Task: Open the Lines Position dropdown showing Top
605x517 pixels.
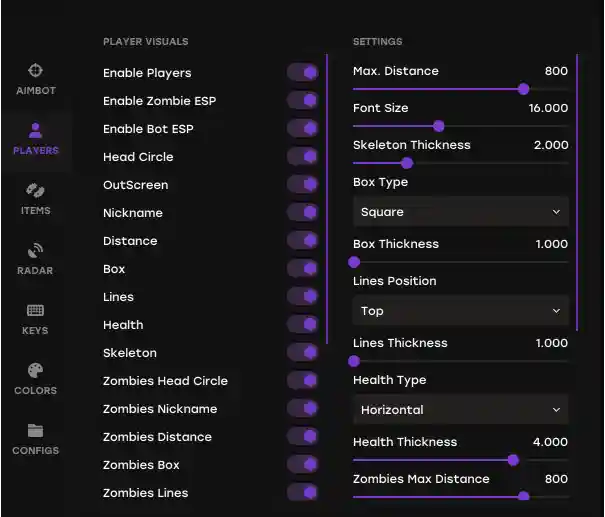Action: 461,311
